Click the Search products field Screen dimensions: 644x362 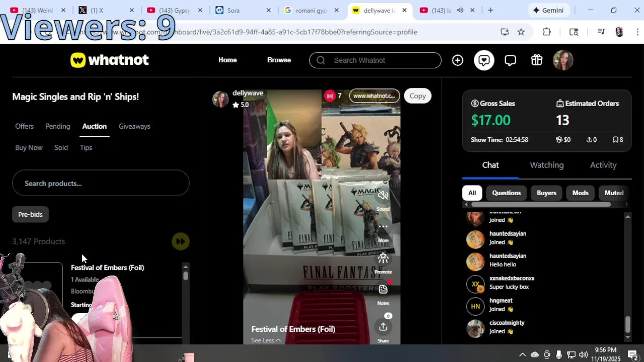point(101,183)
